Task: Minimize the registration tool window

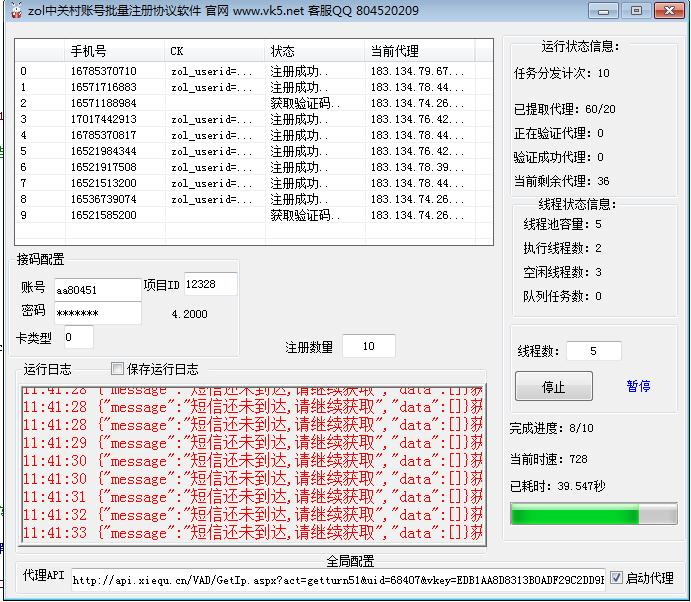Action: (603, 11)
